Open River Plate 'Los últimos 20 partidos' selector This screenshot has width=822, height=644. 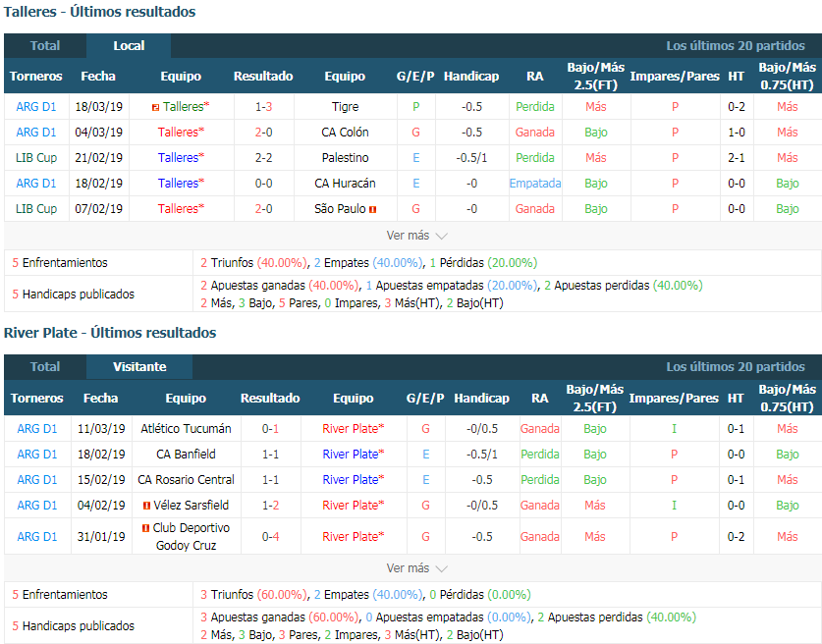[735, 367]
